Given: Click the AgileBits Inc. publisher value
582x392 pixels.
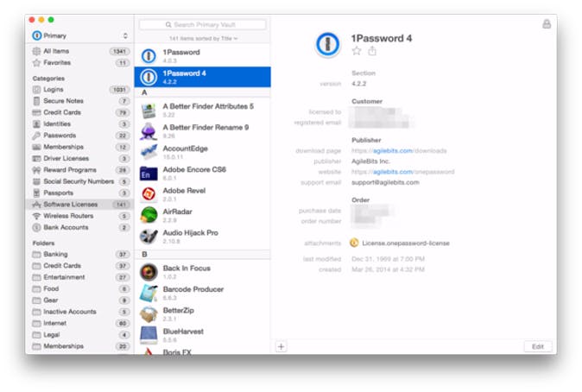Looking at the screenshot, I should tap(370, 161).
